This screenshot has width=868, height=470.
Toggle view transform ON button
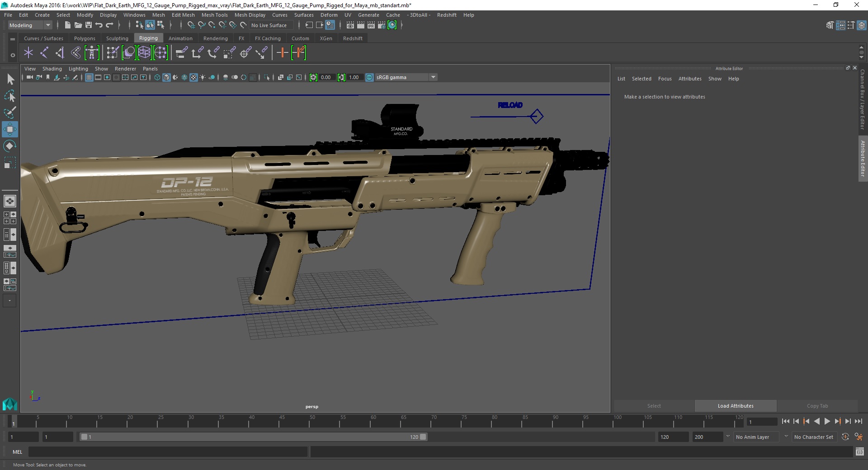[369, 77]
